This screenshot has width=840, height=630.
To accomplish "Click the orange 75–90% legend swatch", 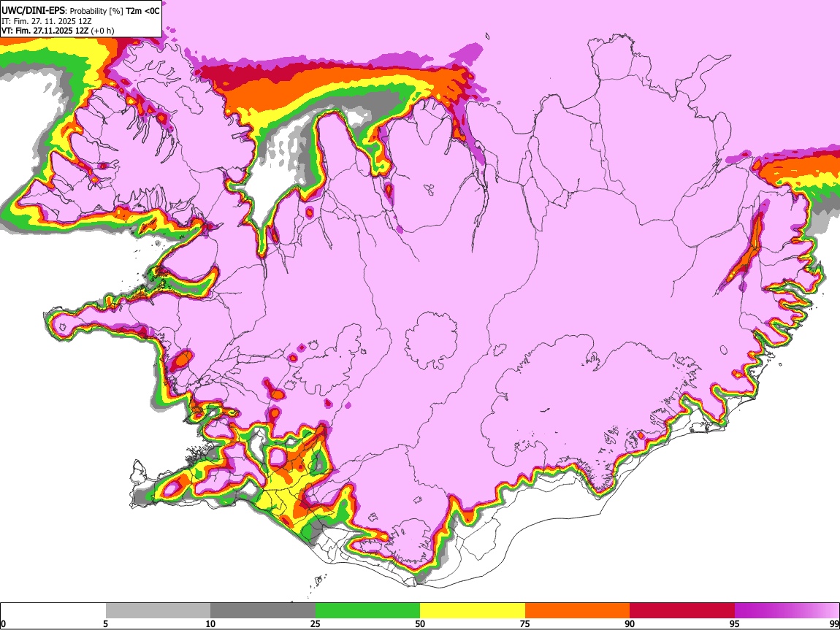I will (x=578, y=611).
